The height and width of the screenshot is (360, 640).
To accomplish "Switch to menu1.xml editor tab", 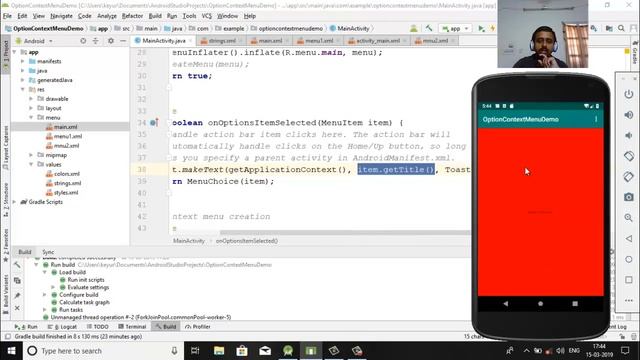I will point(318,41).
